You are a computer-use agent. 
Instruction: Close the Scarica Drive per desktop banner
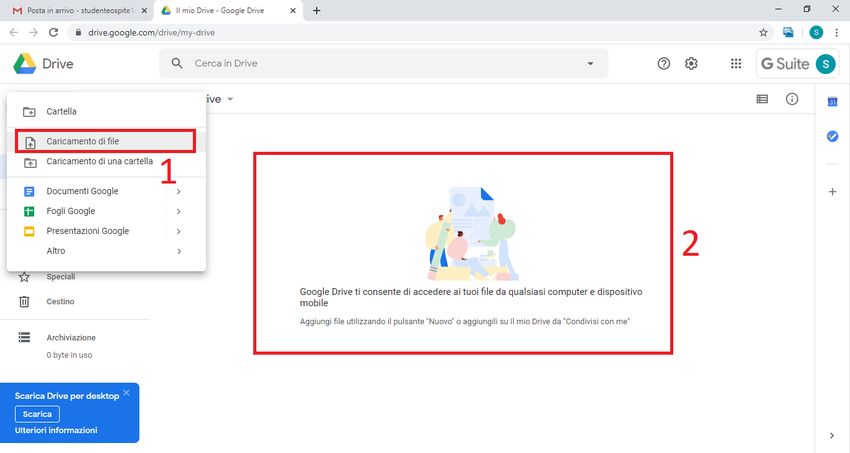pyautogui.click(x=126, y=393)
